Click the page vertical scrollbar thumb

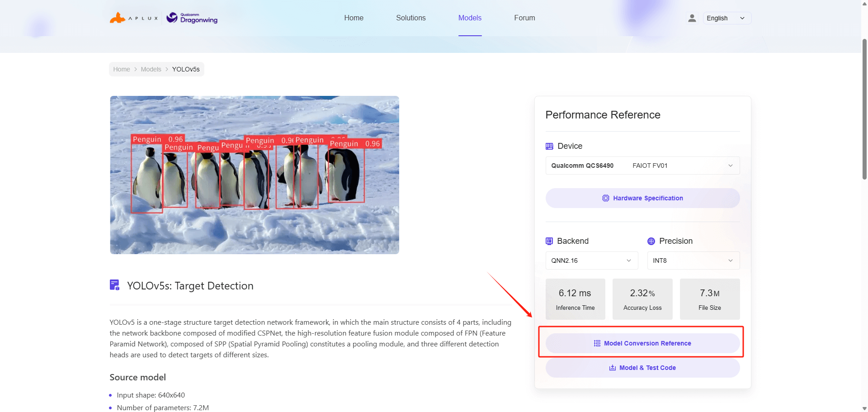tap(864, 109)
